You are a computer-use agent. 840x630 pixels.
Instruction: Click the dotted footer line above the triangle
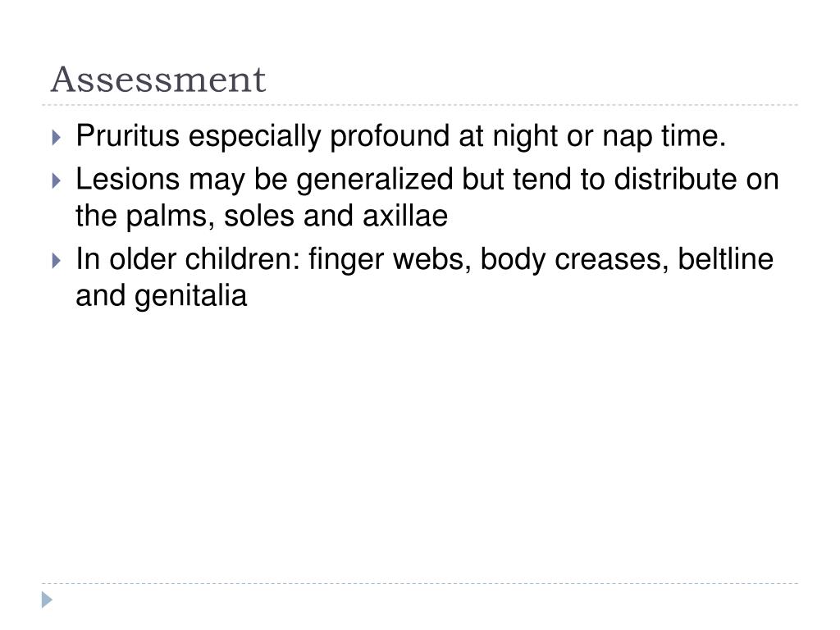pyautogui.click(x=420, y=583)
